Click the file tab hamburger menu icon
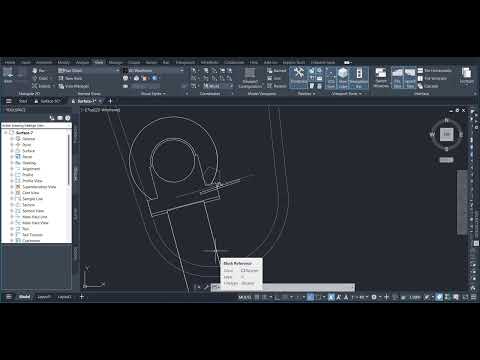 (x=9, y=101)
